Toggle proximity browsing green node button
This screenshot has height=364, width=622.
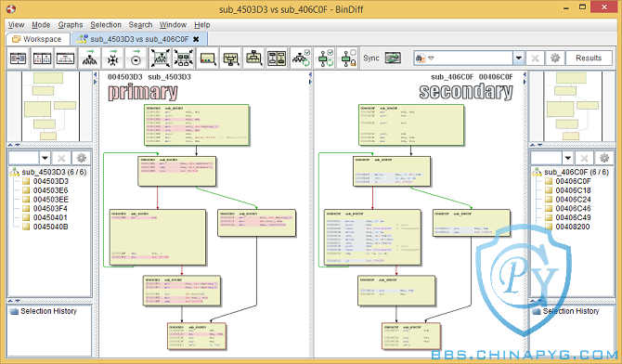[325, 58]
